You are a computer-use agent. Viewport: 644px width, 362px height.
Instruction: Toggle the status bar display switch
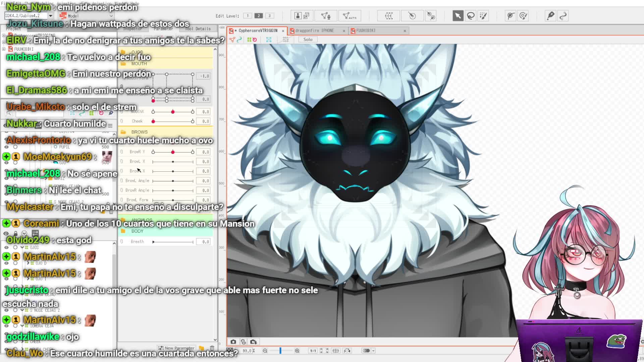(x=366, y=351)
